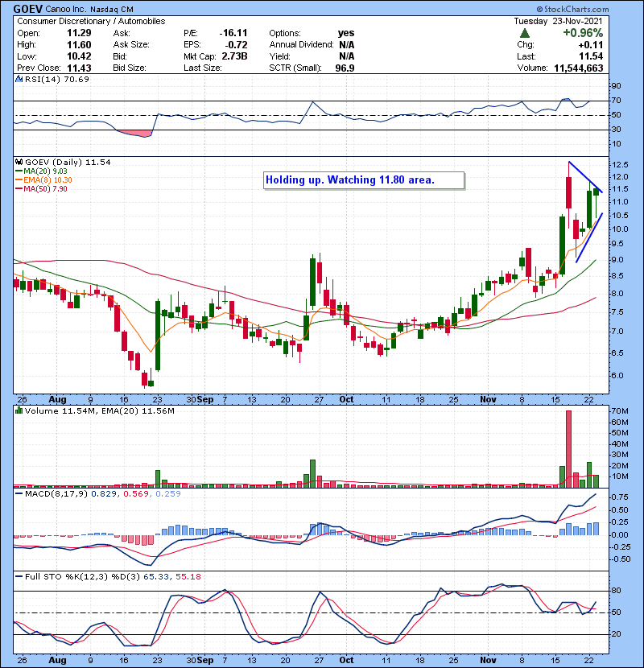Select the header Volume value 11,544,663
The width and height of the screenshot is (644, 668).
click(x=578, y=68)
